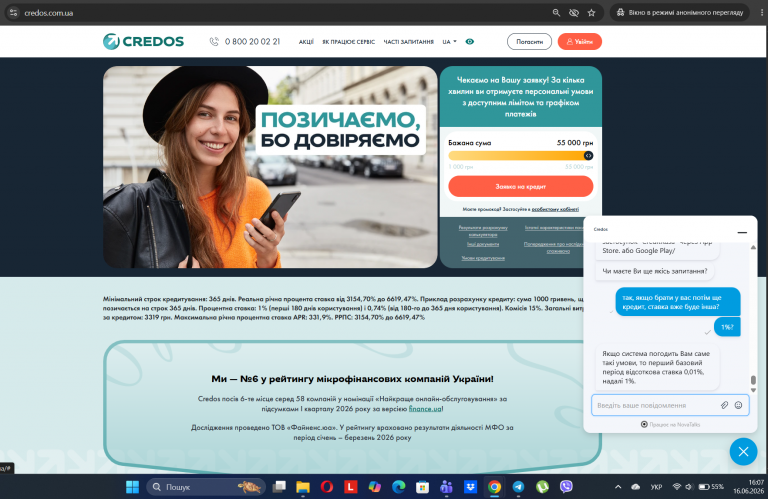Launch Opera browser from the taskbar

tap(327, 487)
